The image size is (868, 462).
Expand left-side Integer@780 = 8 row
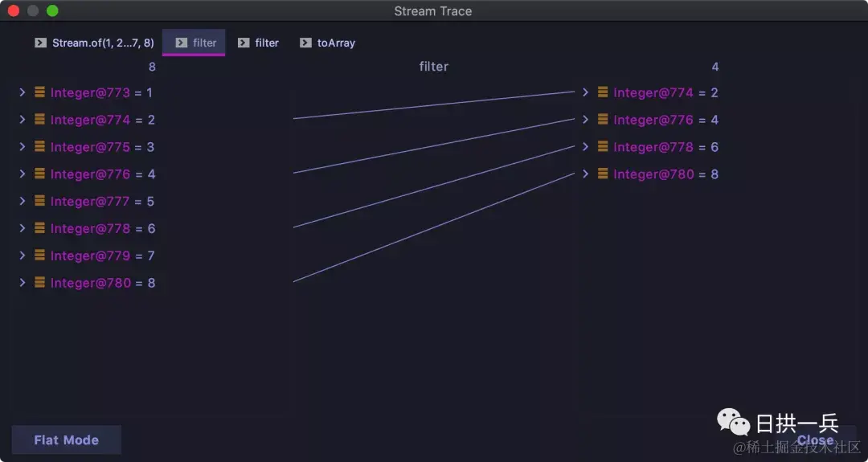click(23, 282)
